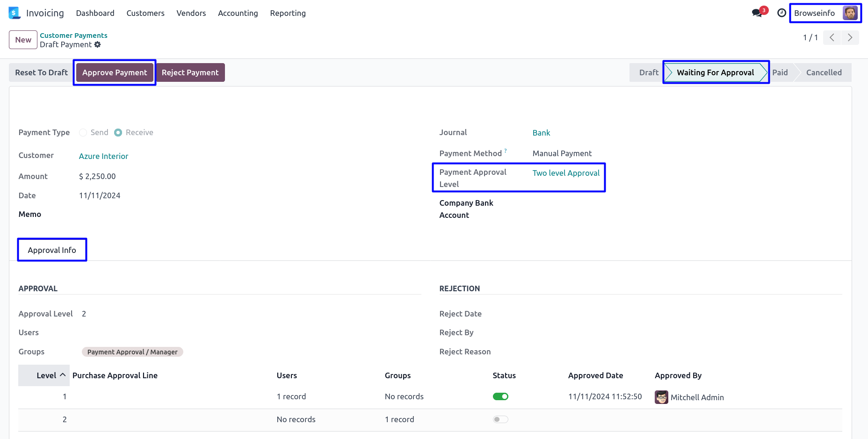Open the chat messages icon

(x=757, y=13)
